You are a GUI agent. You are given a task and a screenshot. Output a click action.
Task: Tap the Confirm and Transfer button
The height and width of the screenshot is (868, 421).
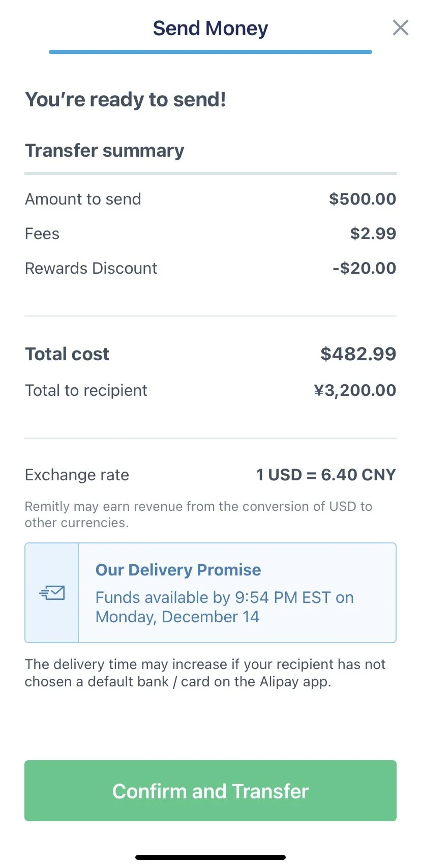[211, 791]
